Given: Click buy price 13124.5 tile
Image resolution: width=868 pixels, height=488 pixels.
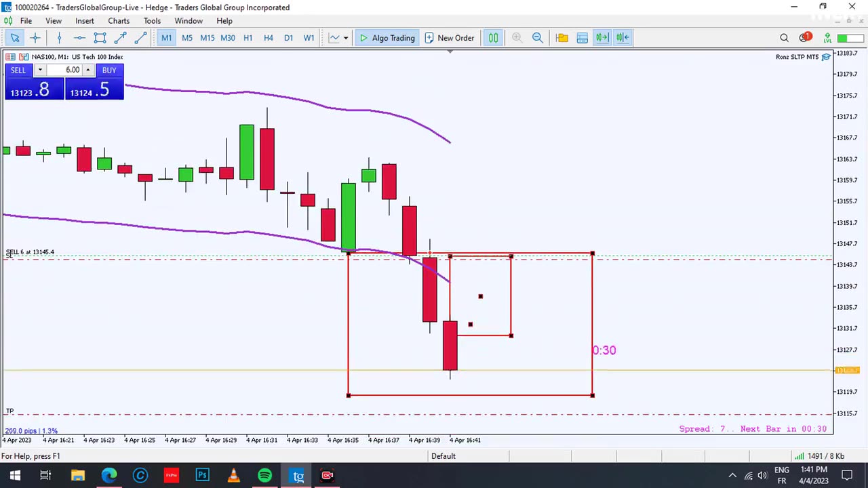Looking at the screenshot, I should [94, 89].
